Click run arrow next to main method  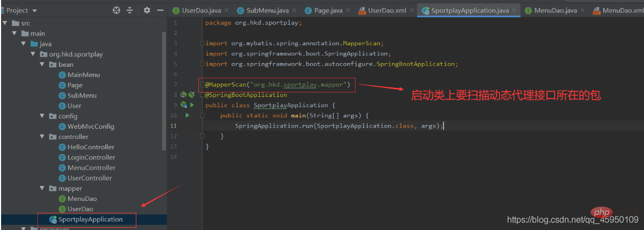[x=188, y=115]
